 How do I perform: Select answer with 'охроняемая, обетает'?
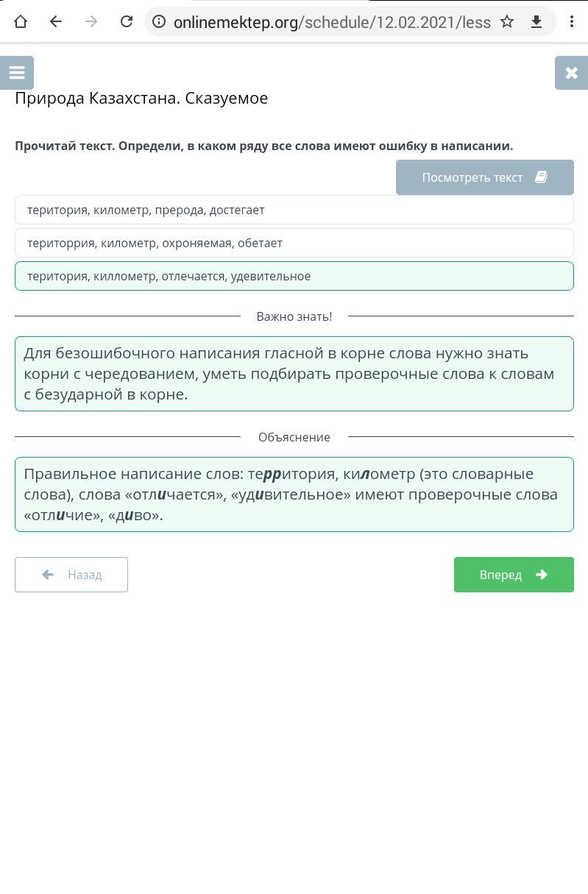pos(294,243)
